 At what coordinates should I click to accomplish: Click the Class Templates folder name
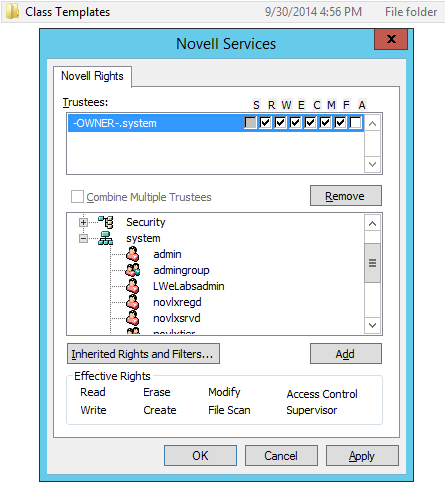pyautogui.click(x=68, y=12)
